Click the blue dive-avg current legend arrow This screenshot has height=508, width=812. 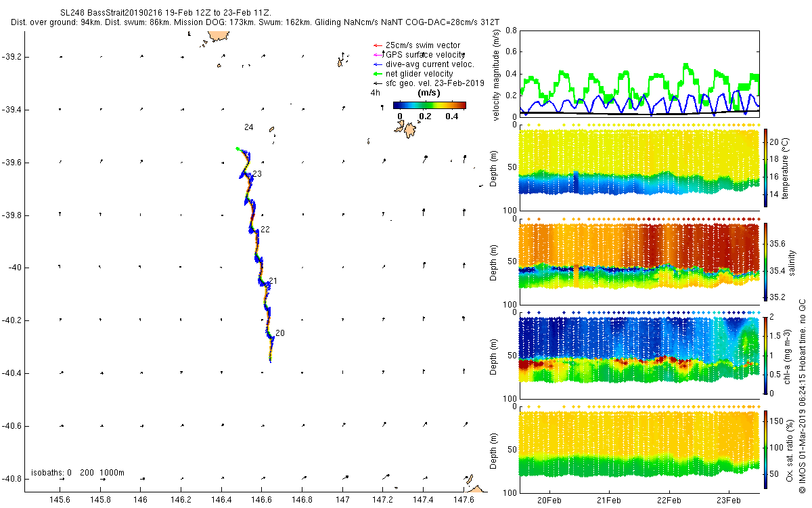376,64
